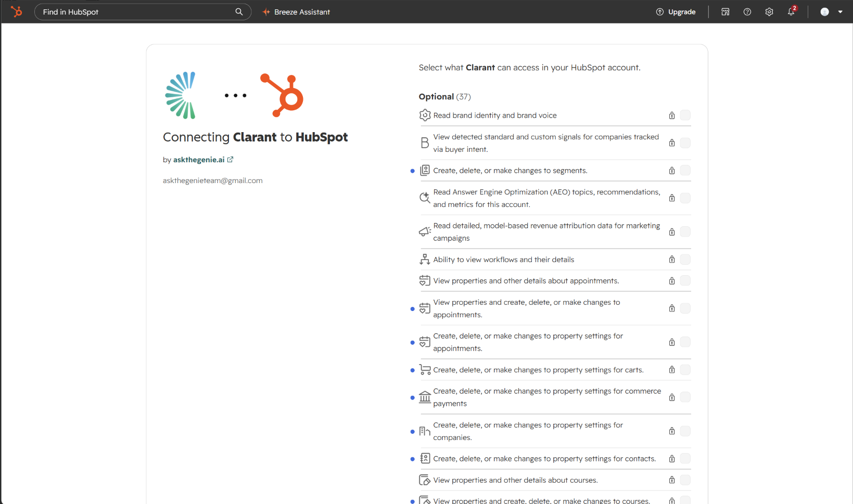
Task: Click the Upgrade button
Action: click(676, 11)
